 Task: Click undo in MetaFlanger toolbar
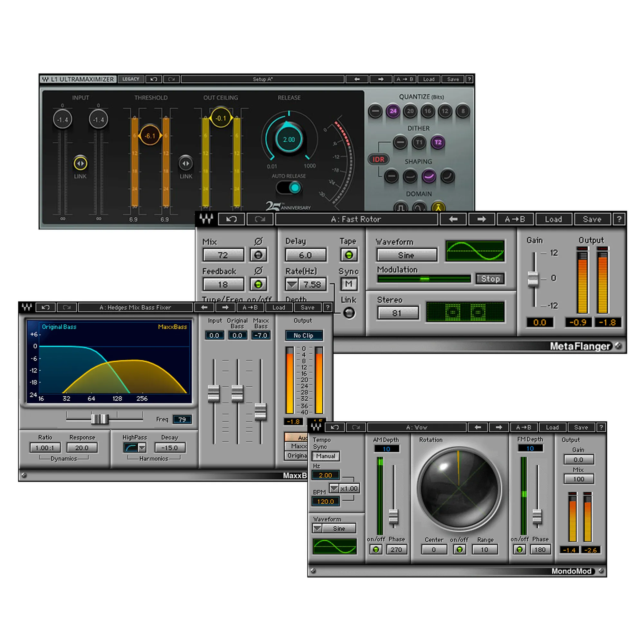232,219
